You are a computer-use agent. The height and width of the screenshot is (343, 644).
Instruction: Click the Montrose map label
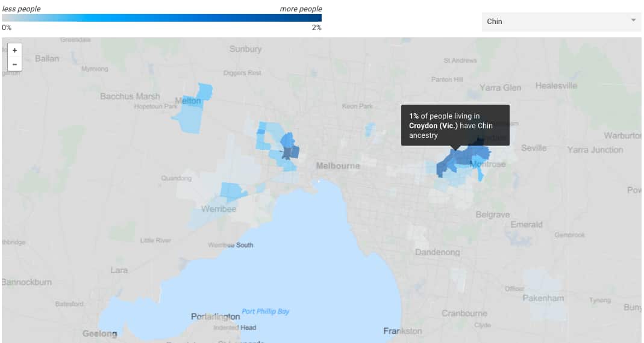[487, 164]
